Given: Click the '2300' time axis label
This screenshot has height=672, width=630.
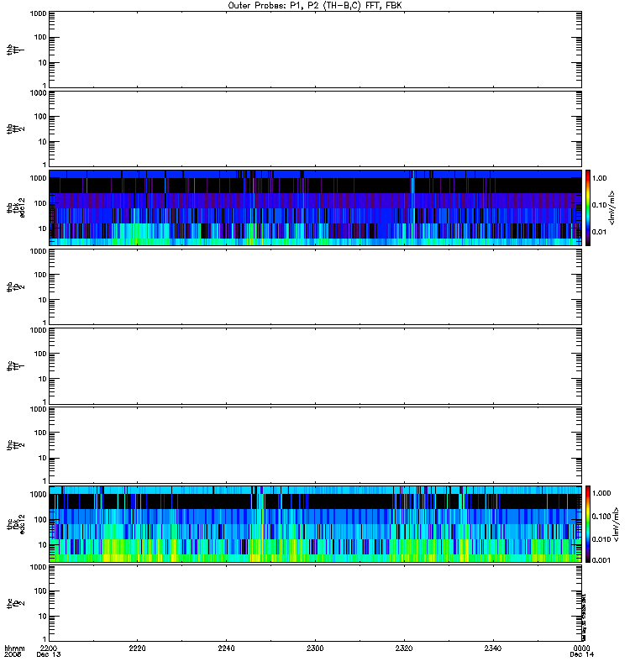Looking at the screenshot, I should pyautogui.click(x=315, y=648).
